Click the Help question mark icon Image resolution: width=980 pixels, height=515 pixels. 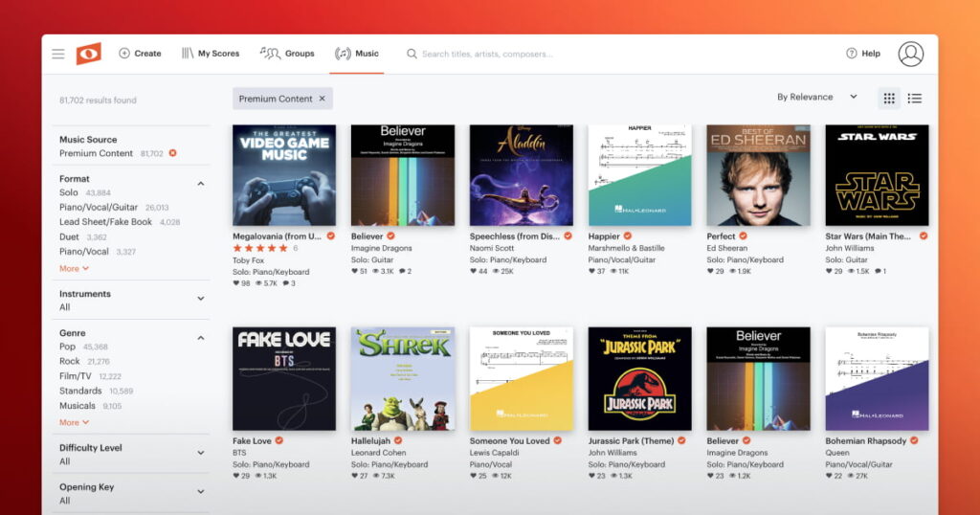click(x=852, y=54)
